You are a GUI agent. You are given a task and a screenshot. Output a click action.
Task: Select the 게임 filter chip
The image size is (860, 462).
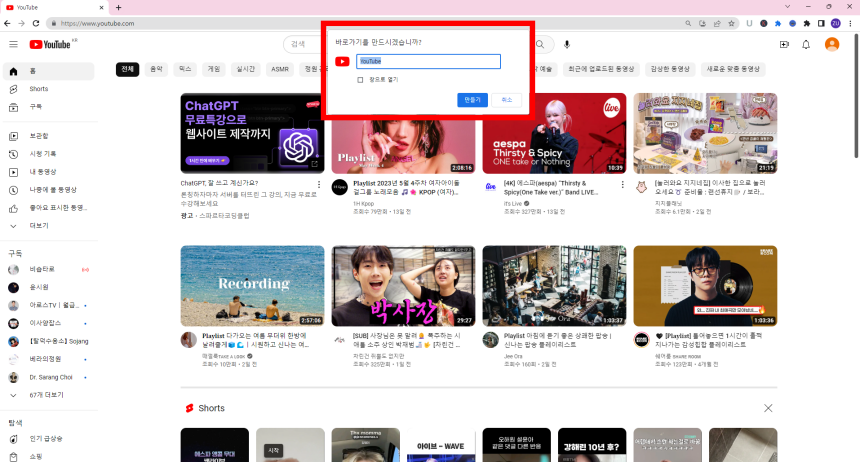click(214, 69)
